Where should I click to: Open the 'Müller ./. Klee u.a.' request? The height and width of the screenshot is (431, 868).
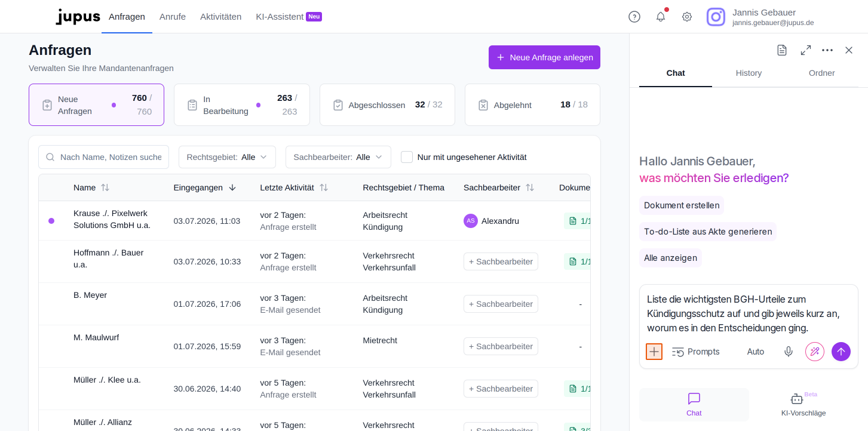click(107, 380)
